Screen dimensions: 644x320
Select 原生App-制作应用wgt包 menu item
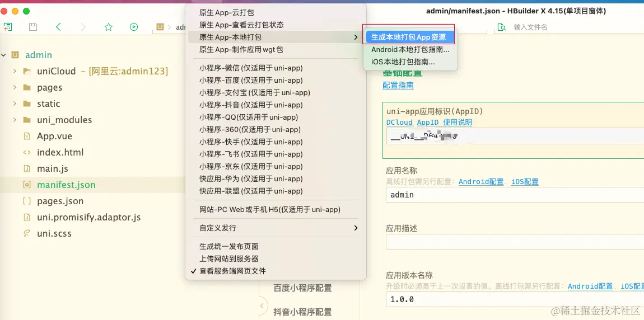pyautogui.click(x=276, y=50)
